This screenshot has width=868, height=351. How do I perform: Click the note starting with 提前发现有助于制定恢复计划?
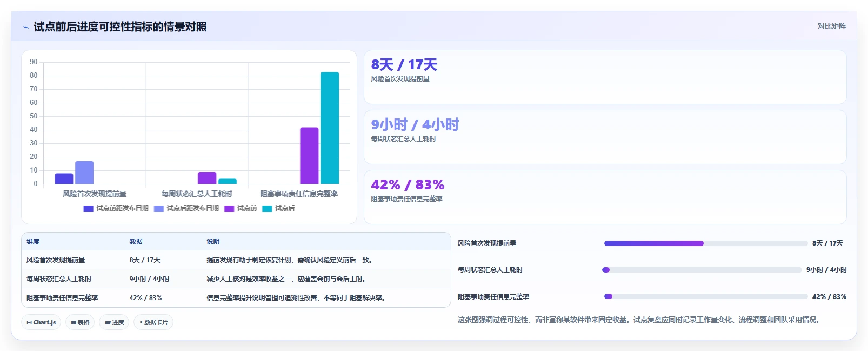tap(289, 260)
